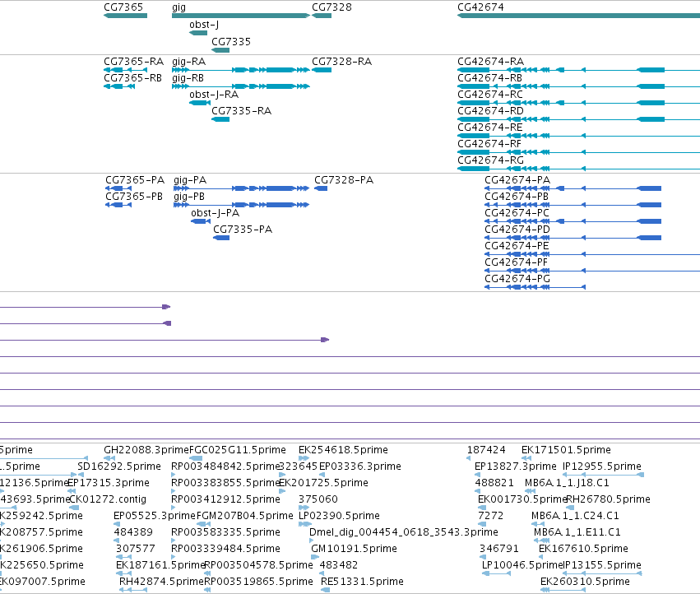Click the gig-RA transcript label
The height and width of the screenshot is (594, 700).
(x=189, y=62)
